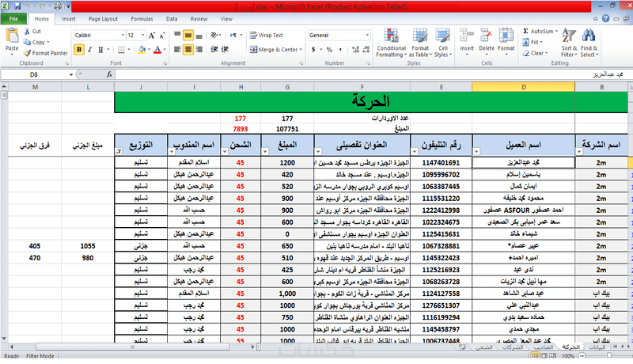The image size is (633, 364).
Task: Open filter dropdown for رقم التليفون column
Action: click(x=414, y=152)
